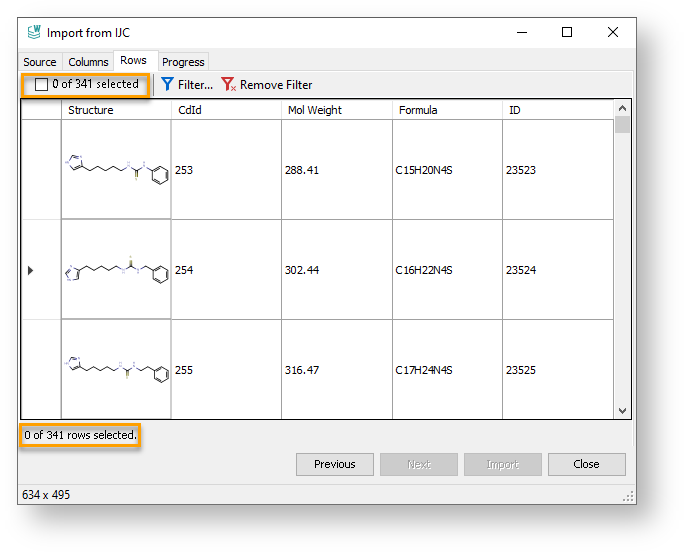
Task: Click the Close button at bottom
Action: (586, 464)
